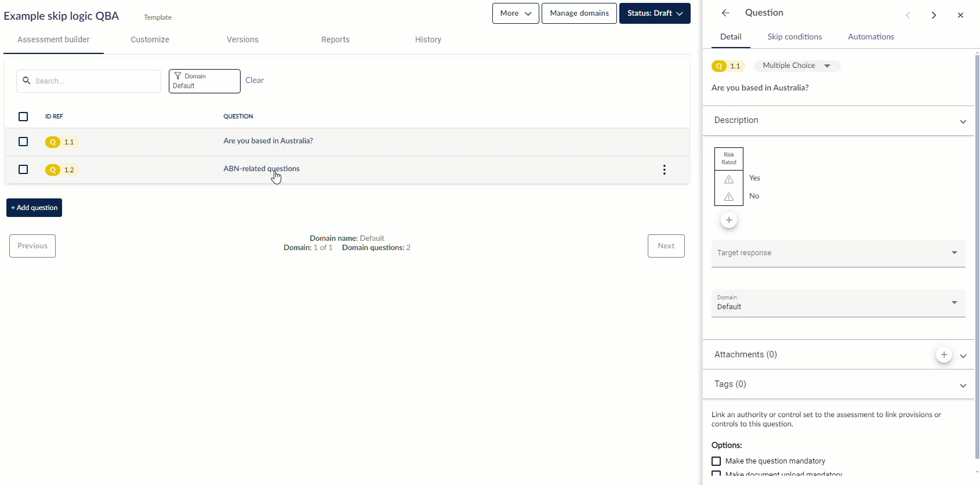The image size is (980, 485).
Task: Open the three-dot menu for ABN-related questions
Action: click(x=664, y=169)
